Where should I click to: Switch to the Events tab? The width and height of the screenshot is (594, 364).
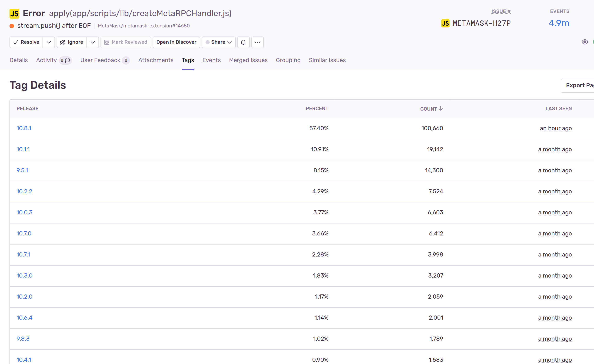point(211,60)
